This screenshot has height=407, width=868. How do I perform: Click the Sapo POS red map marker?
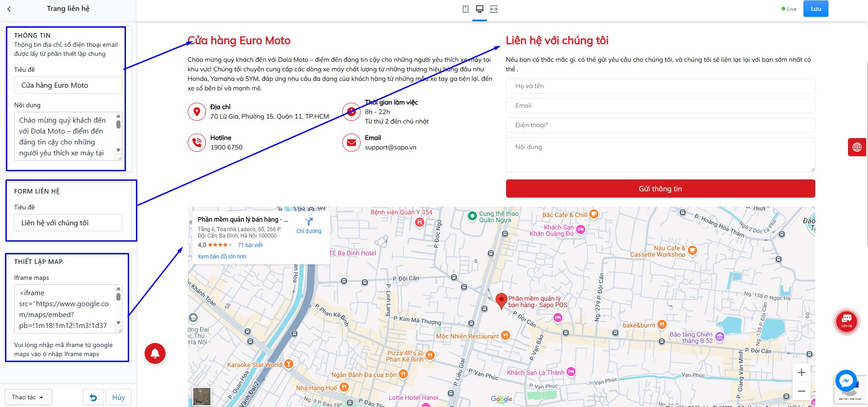(501, 301)
